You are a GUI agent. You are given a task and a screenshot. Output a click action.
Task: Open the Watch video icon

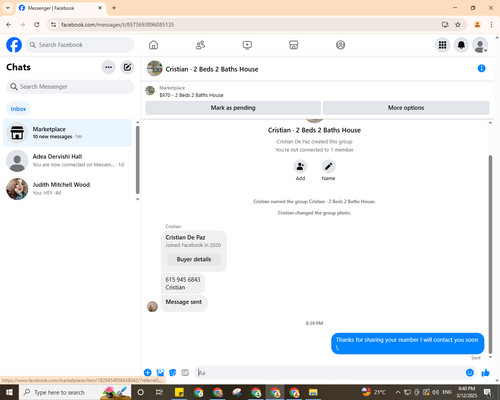(x=247, y=45)
